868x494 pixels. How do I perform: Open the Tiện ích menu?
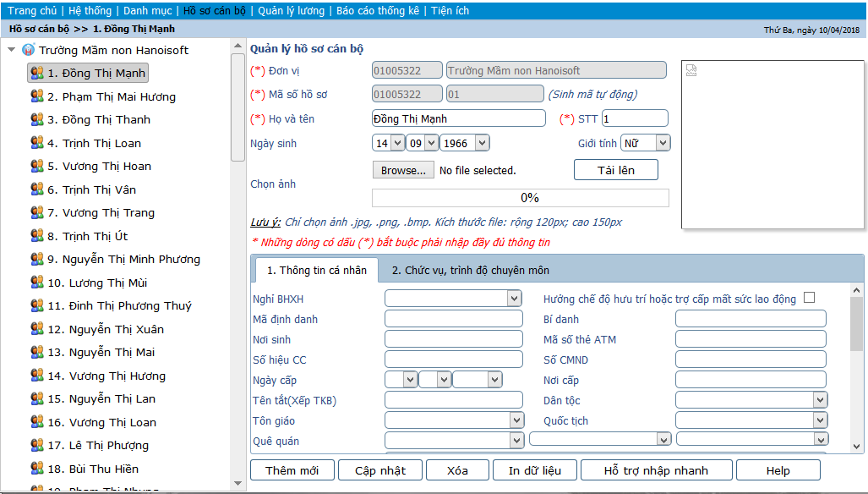(450, 10)
